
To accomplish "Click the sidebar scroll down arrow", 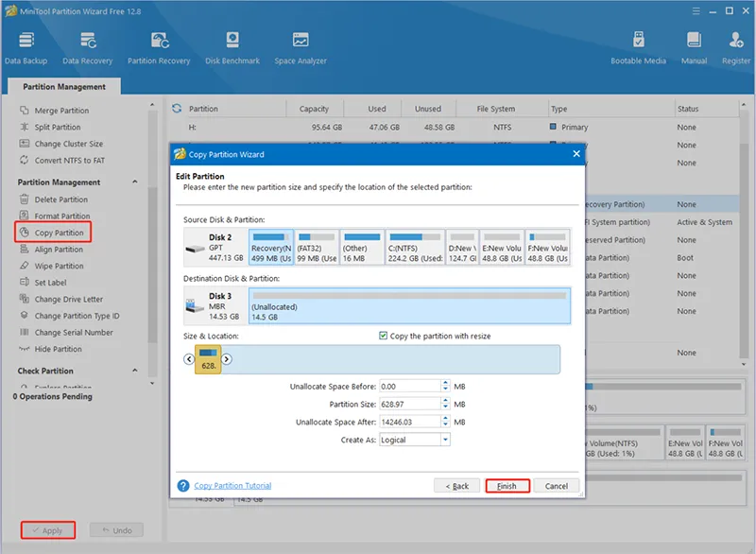I will [x=152, y=383].
